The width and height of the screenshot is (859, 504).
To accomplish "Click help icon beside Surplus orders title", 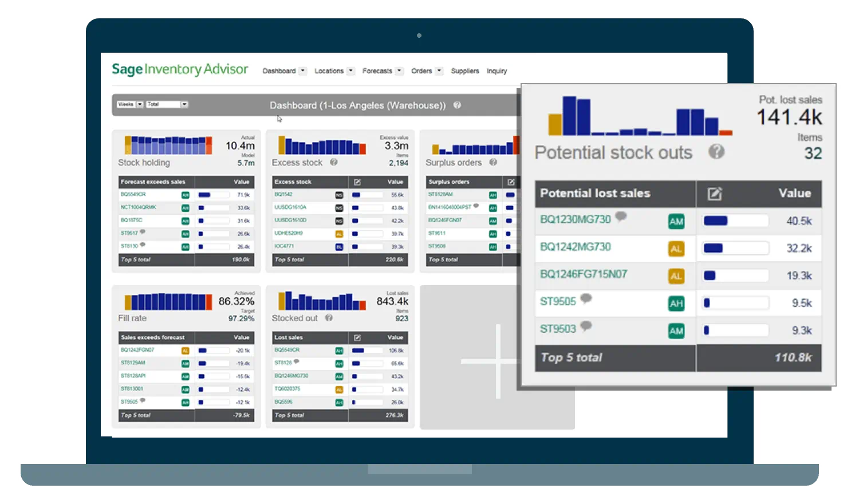I will 493,163.
